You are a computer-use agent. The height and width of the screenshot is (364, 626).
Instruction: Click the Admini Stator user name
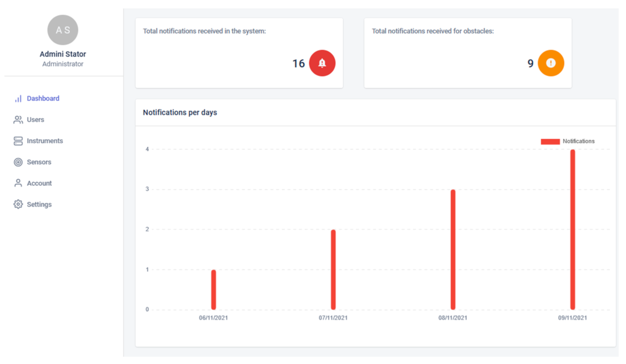[63, 54]
